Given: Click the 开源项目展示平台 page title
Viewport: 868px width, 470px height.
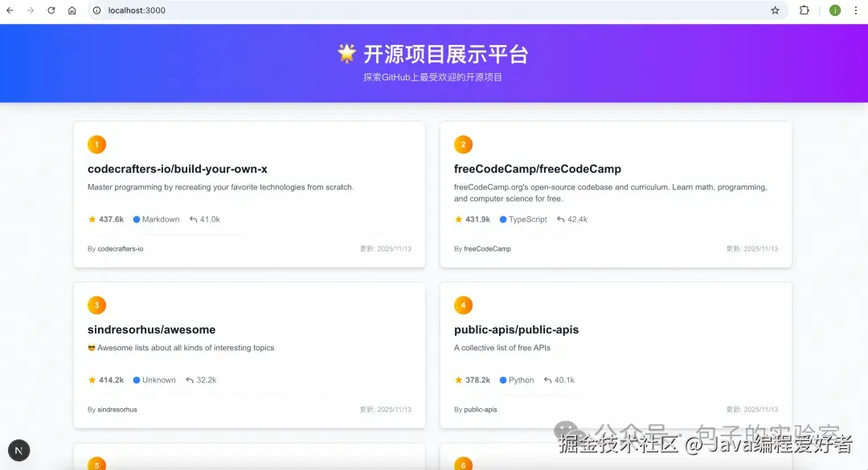Looking at the screenshot, I should tap(446, 55).
